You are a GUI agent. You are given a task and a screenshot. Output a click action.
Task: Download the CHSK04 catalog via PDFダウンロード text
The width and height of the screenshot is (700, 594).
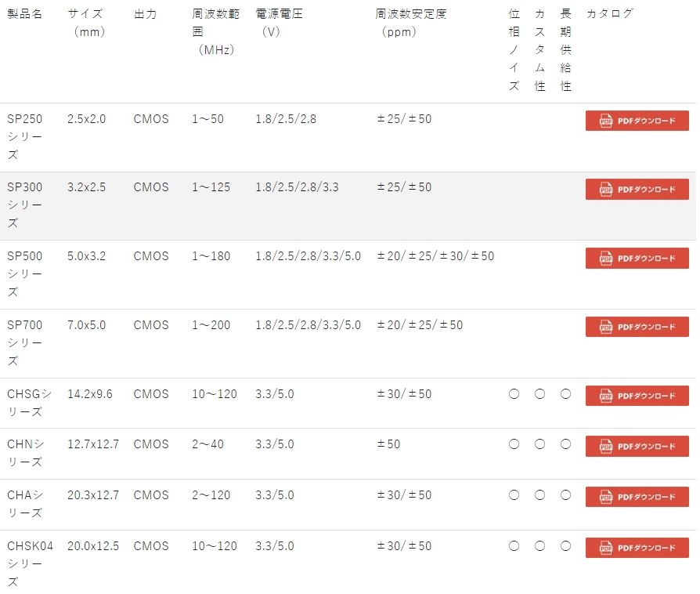pyautogui.click(x=646, y=548)
